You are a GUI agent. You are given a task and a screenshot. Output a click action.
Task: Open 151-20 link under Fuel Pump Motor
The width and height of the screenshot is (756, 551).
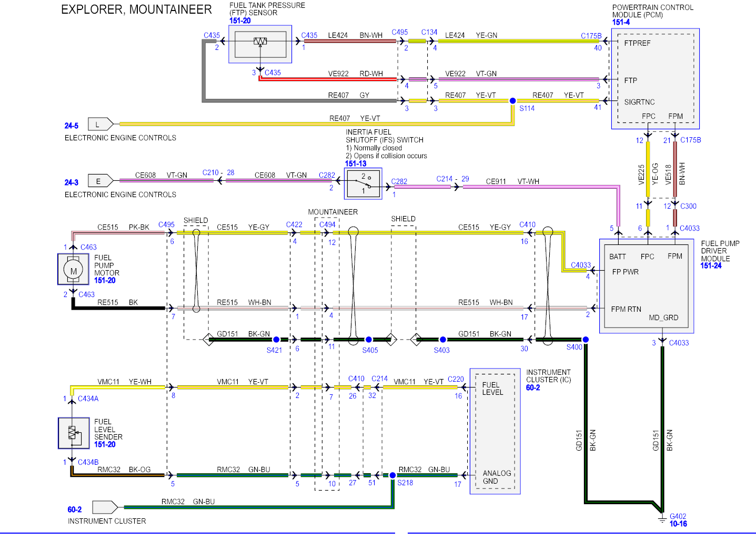[105, 280]
